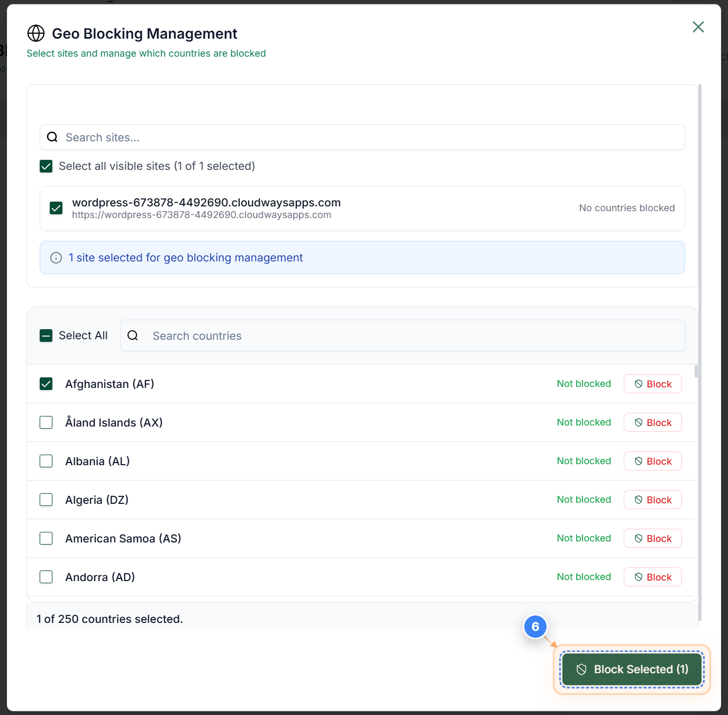Click Block Selected (1)
This screenshot has width=728, height=715.
[631, 669]
